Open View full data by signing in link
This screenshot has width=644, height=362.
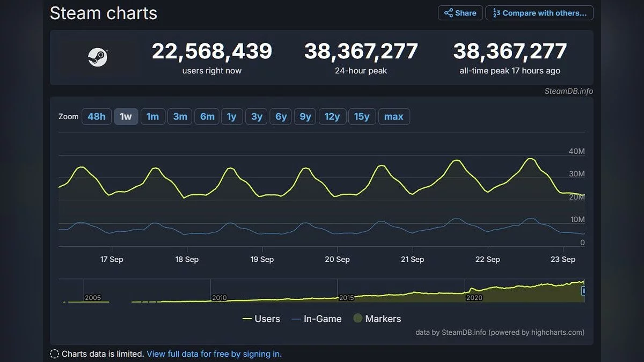(x=214, y=353)
